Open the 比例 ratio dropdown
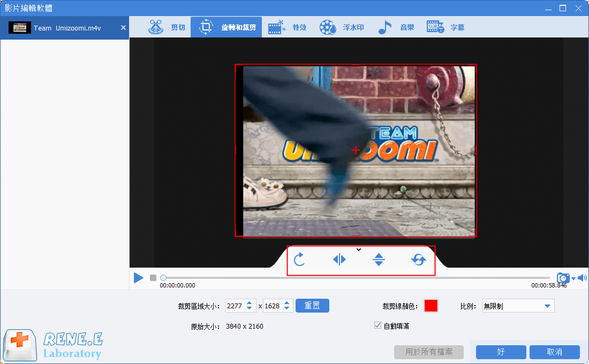The image size is (589, 364). 518,306
